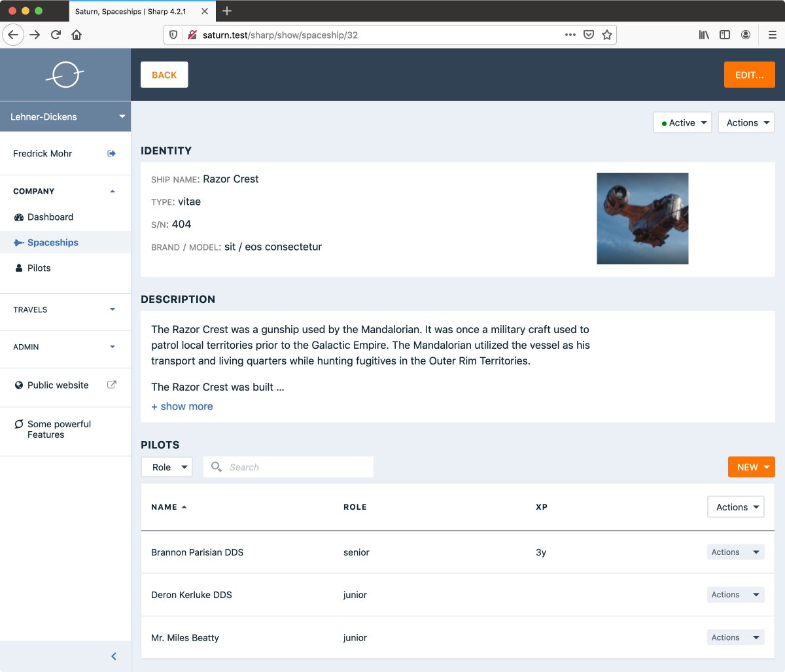Click the Pilots person icon
Screen dimensions: 785x672
coord(19,268)
